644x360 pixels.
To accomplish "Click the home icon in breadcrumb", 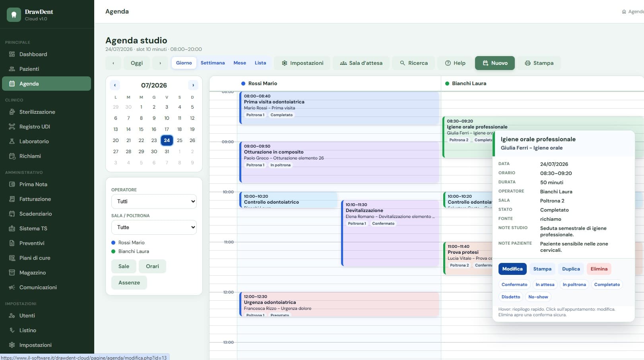I will pyautogui.click(x=624, y=12).
